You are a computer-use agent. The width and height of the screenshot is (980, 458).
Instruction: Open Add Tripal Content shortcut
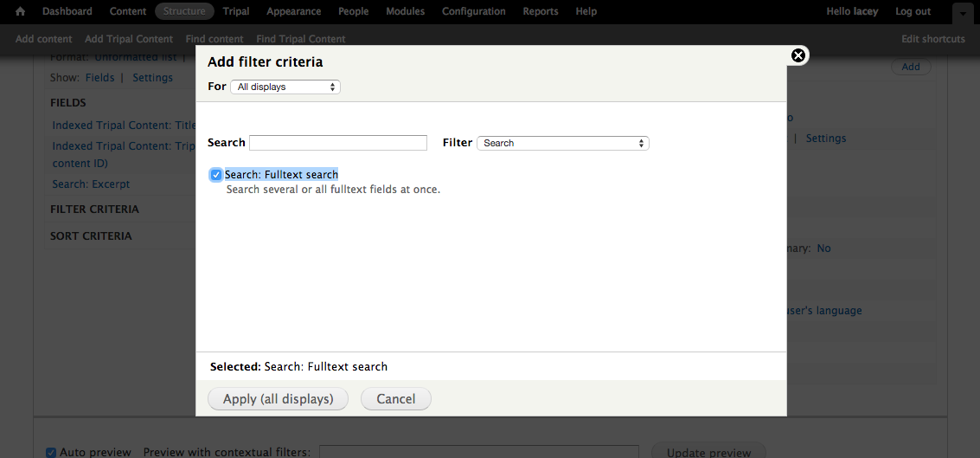point(129,39)
